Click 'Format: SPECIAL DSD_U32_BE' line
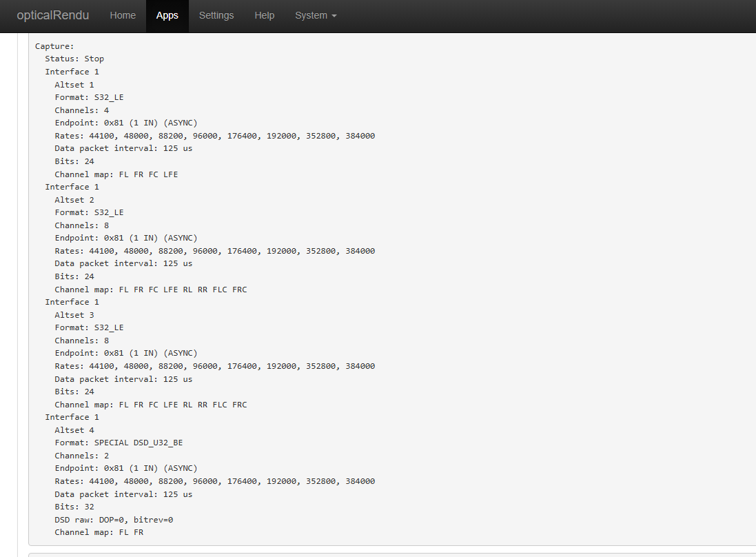This screenshot has height=557, width=756. [119, 443]
